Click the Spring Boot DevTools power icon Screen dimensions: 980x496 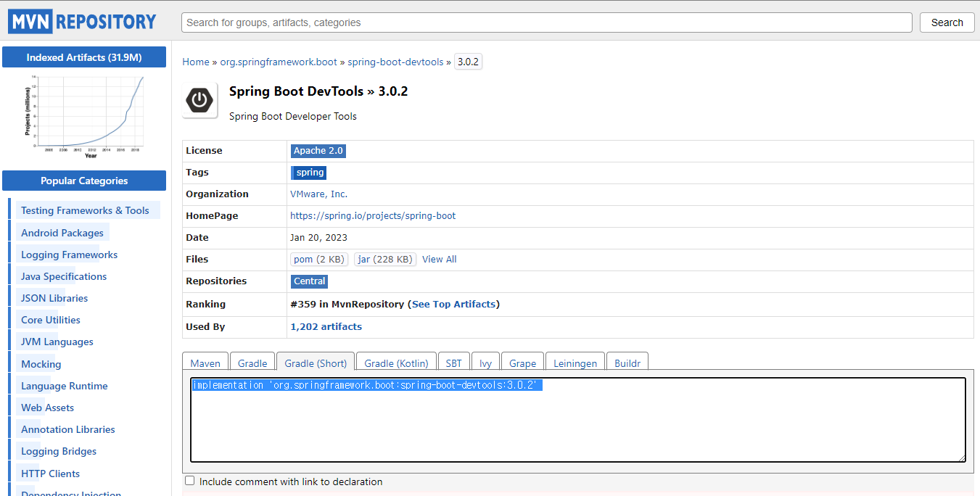200,101
